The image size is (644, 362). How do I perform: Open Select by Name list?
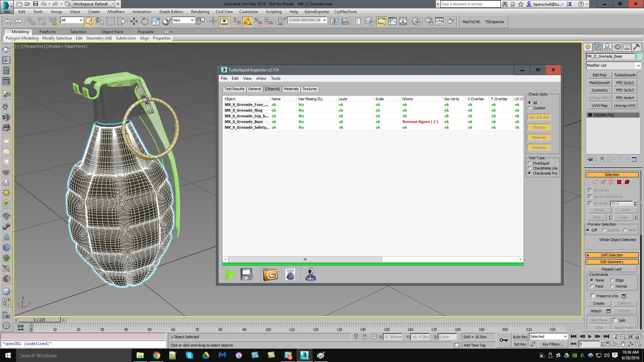click(x=100, y=21)
